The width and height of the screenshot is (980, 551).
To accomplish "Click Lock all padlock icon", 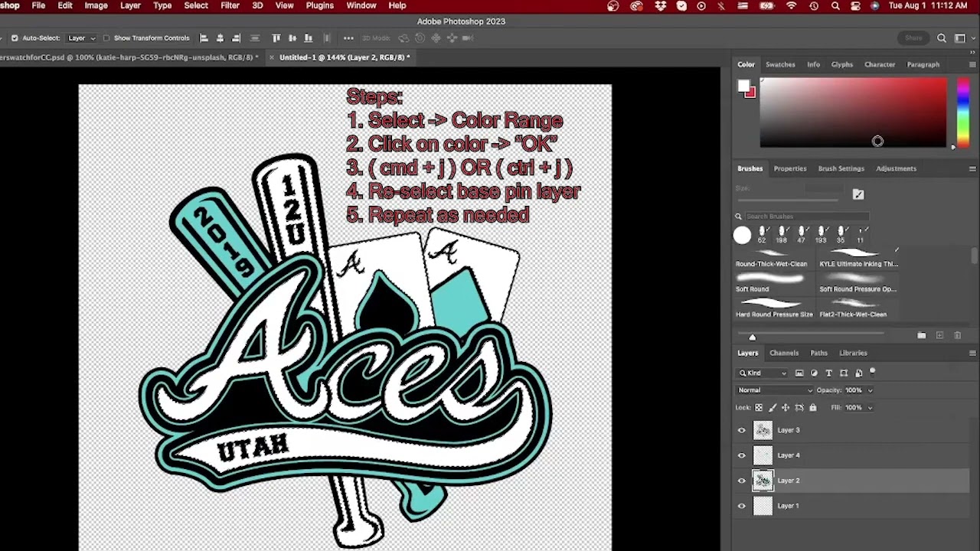I will click(812, 408).
